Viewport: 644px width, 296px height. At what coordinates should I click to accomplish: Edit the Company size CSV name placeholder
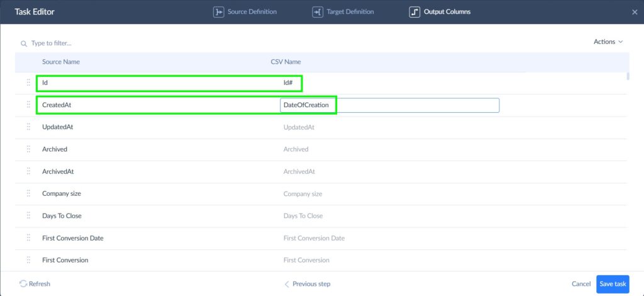[303, 193]
